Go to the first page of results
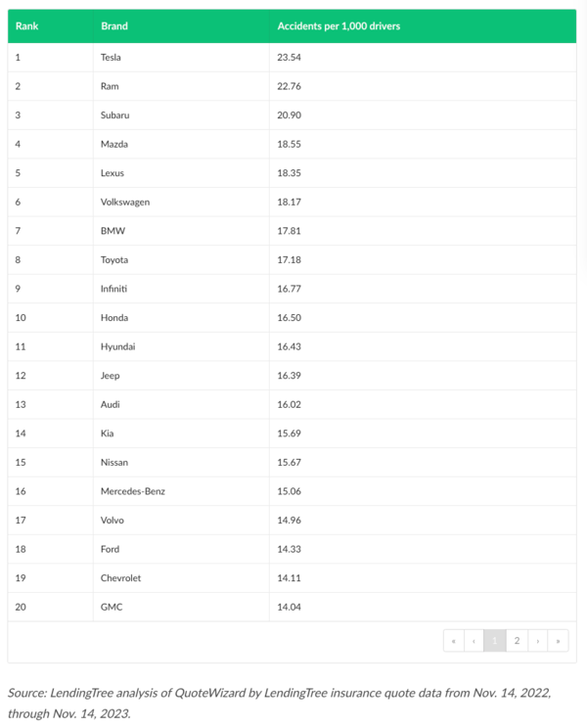The width and height of the screenshot is (587, 728). [453, 641]
